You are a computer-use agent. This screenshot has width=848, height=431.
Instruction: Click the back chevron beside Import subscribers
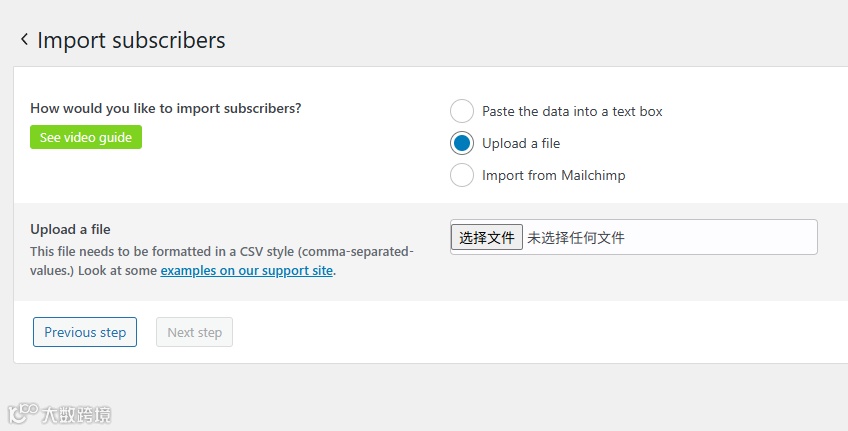click(24, 40)
